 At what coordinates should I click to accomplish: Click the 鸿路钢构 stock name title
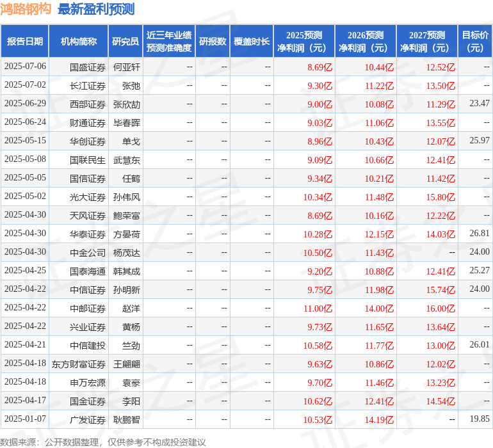tap(26, 9)
